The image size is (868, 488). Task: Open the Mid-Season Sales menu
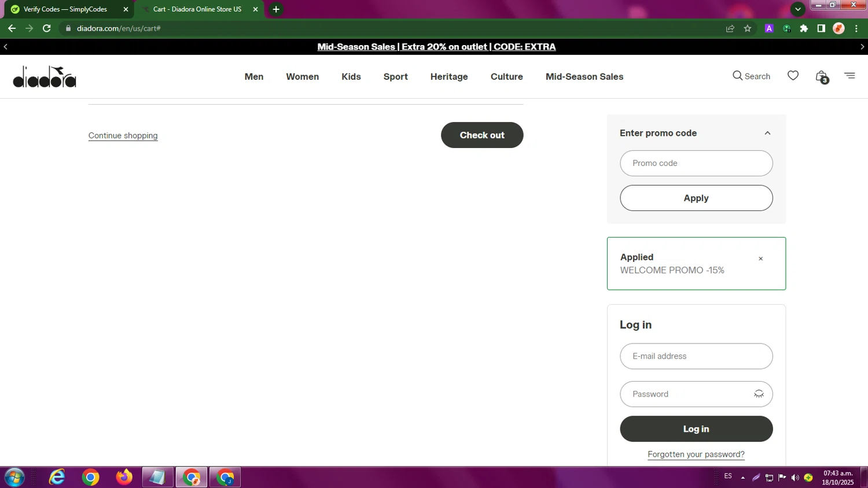coord(584,76)
